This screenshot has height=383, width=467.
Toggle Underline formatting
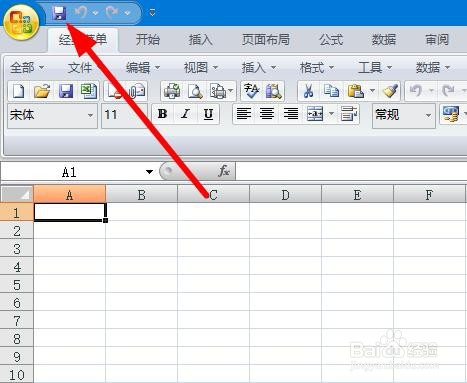click(208, 114)
